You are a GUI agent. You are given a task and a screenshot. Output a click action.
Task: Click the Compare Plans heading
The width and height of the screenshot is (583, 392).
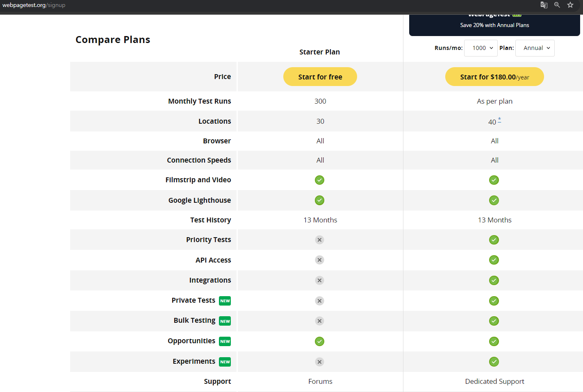coord(113,39)
